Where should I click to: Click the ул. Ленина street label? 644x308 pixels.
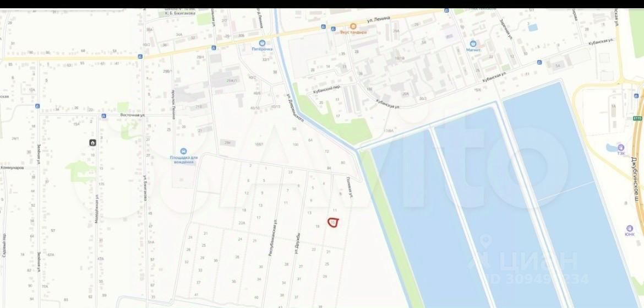point(378,19)
